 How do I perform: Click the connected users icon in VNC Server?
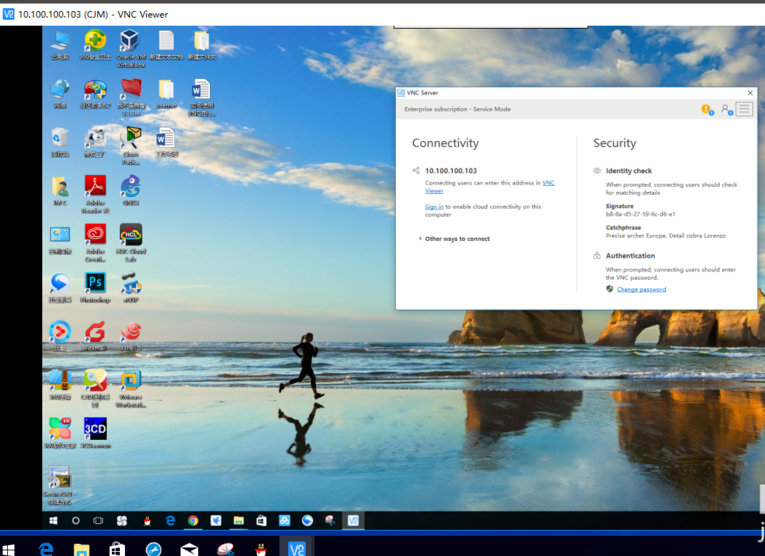[726, 109]
